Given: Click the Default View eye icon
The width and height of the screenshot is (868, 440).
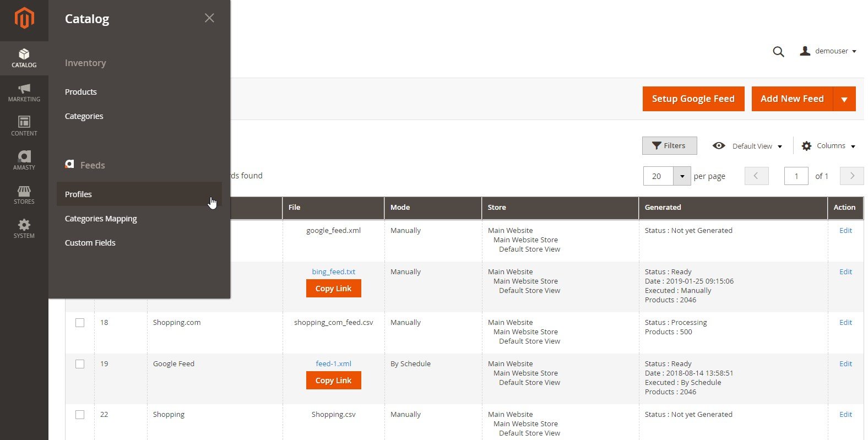Looking at the screenshot, I should coord(719,145).
